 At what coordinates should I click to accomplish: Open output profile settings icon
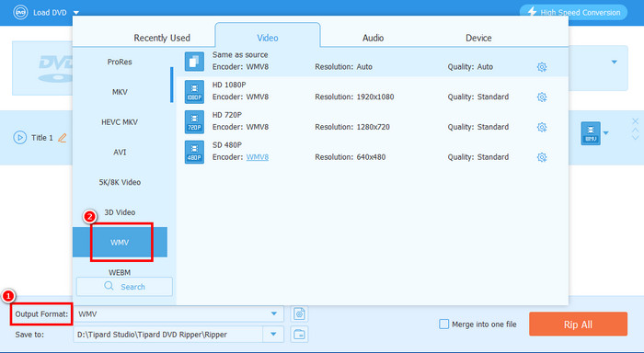(299, 314)
